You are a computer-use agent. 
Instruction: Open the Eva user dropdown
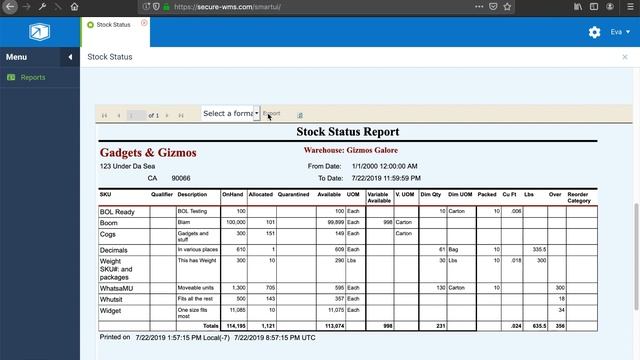620,32
